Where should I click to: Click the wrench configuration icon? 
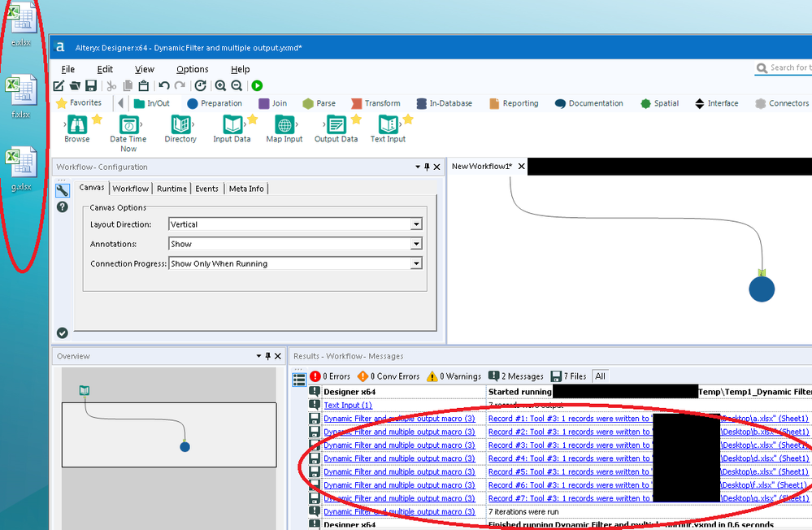(62, 191)
